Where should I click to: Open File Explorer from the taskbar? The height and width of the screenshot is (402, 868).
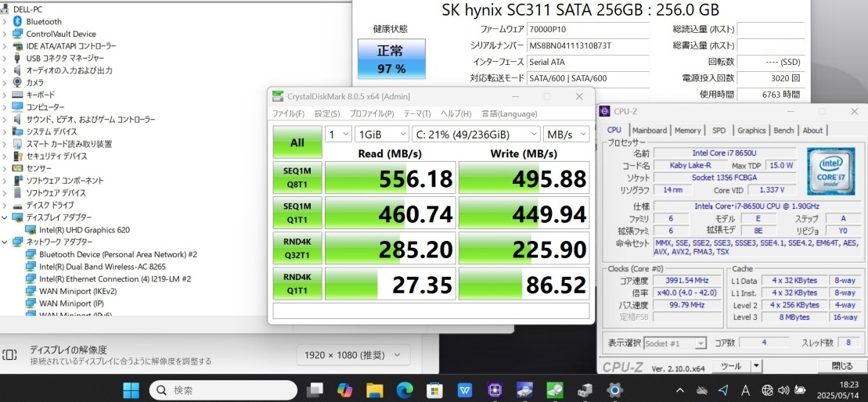(375, 389)
